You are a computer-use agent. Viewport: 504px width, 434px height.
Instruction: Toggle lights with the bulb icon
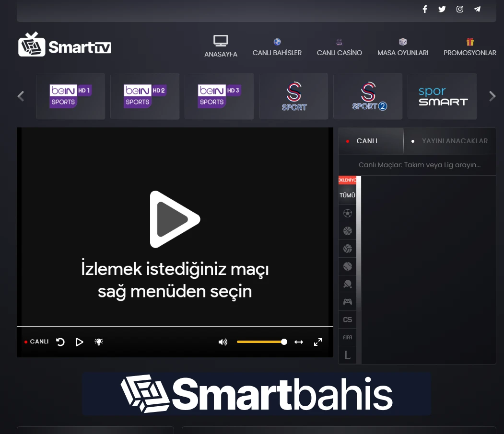[x=99, y=342]
